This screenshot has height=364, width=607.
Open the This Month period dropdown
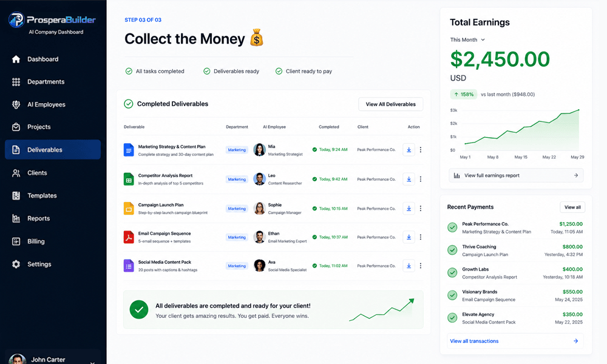467,40
